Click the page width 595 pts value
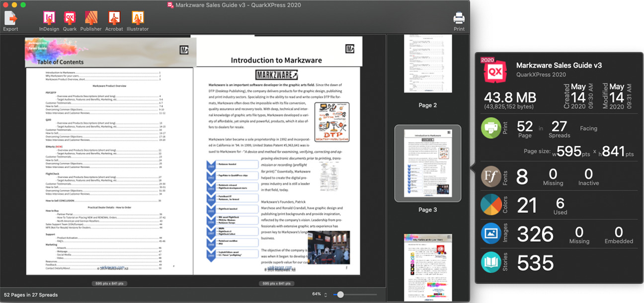 pos(572,151)
